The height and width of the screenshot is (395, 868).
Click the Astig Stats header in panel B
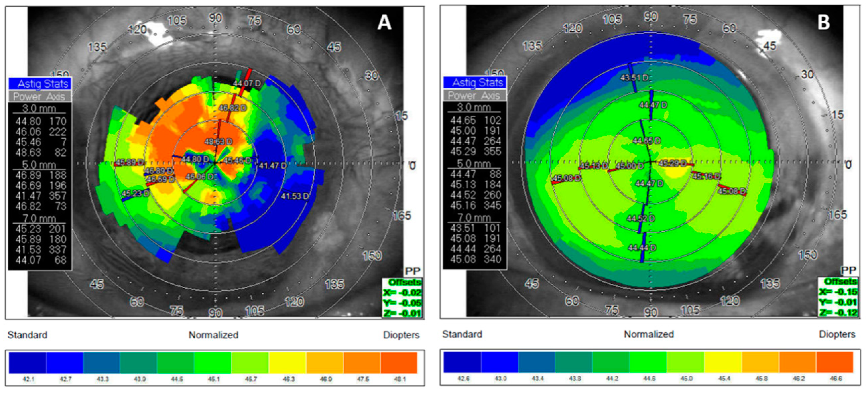pyautogui.click(x=475, y=82)
